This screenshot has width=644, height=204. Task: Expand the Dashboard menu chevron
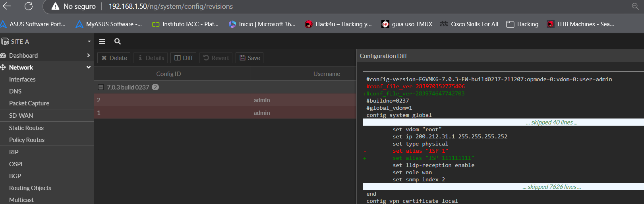pyautogui.click(x=88, y=55)
